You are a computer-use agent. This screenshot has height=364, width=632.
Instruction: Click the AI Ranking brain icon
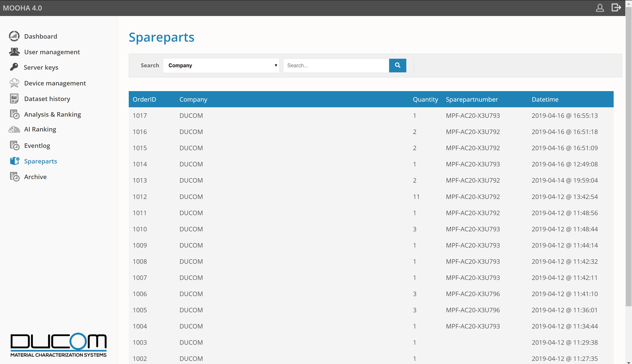(x=14, y=130)
